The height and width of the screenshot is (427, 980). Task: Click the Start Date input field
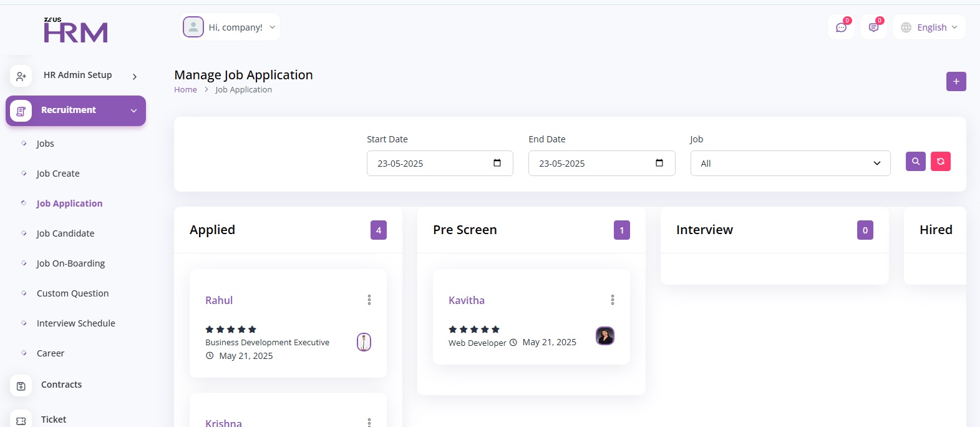point(430,164)
